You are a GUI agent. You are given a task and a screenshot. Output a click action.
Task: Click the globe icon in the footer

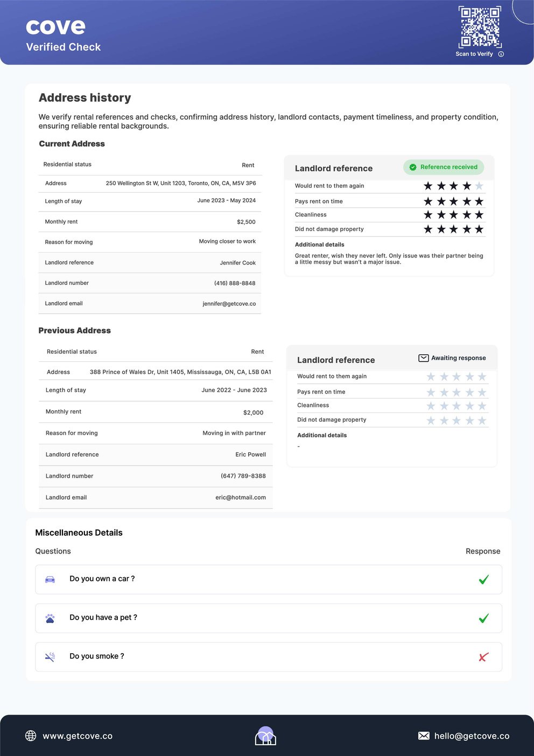coord(31,736)
